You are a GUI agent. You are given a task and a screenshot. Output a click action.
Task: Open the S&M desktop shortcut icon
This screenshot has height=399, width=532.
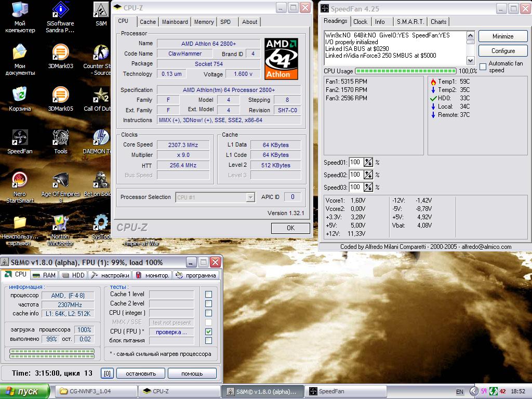(101, 14)
